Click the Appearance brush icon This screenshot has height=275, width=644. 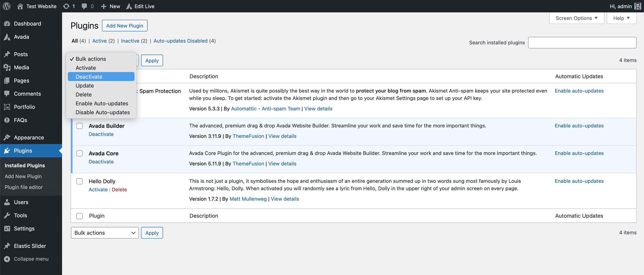pos(7,137)
